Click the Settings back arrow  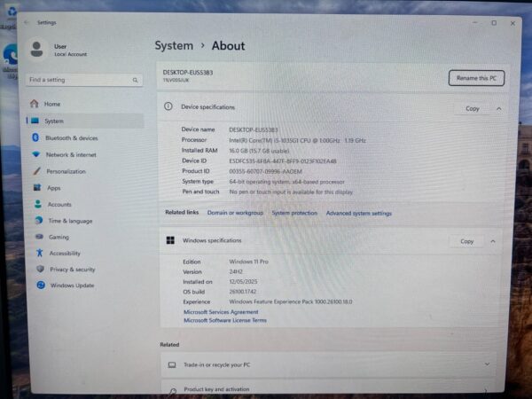click(x=27, y=22)
